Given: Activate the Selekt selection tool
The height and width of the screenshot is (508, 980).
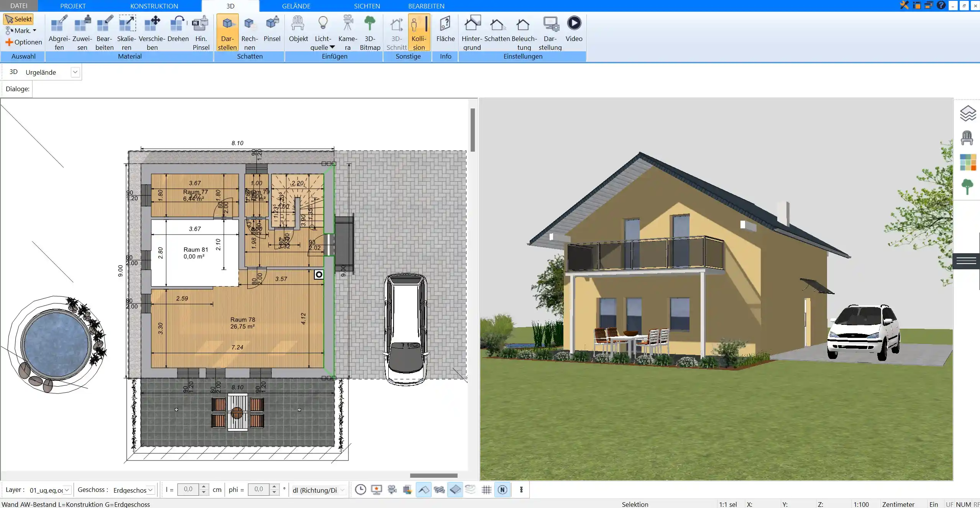Looking at the screenshot, I should (19, 19).
